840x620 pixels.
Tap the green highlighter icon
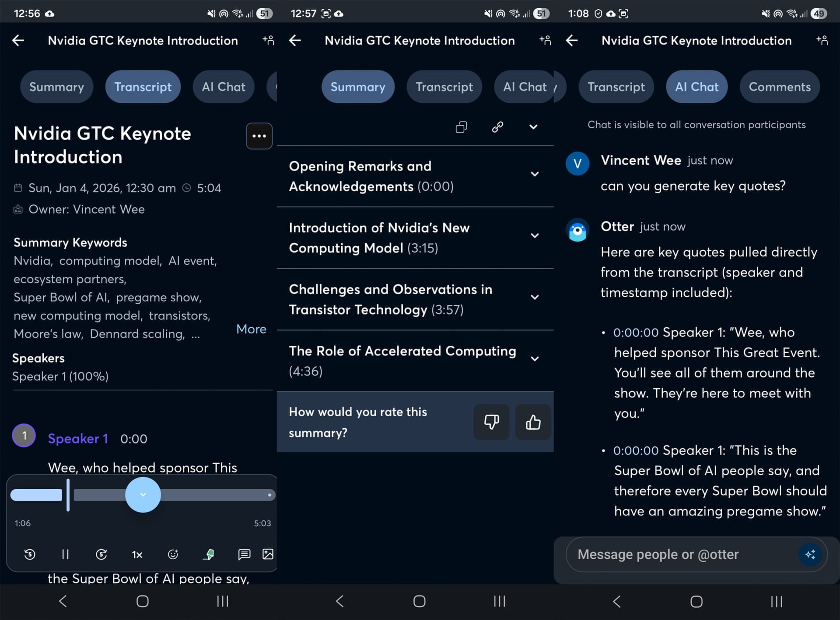coord(209,554)
